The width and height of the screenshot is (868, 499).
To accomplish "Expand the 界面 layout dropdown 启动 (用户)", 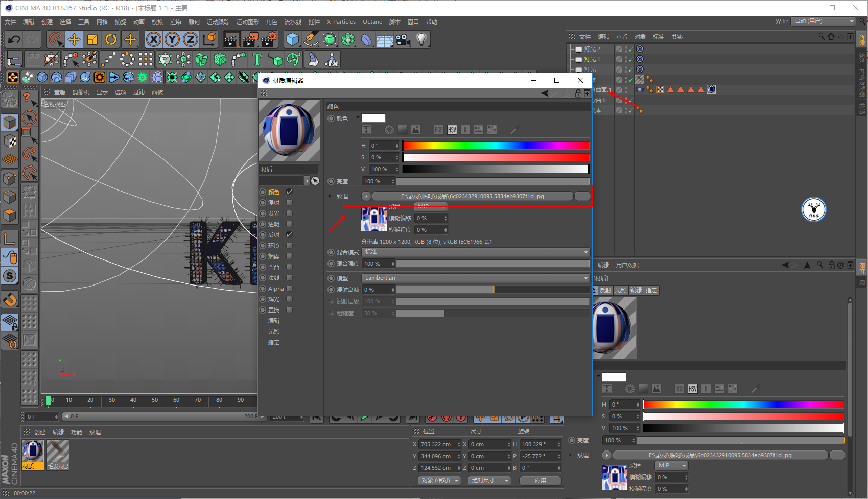I will click(x=823, y=21).
